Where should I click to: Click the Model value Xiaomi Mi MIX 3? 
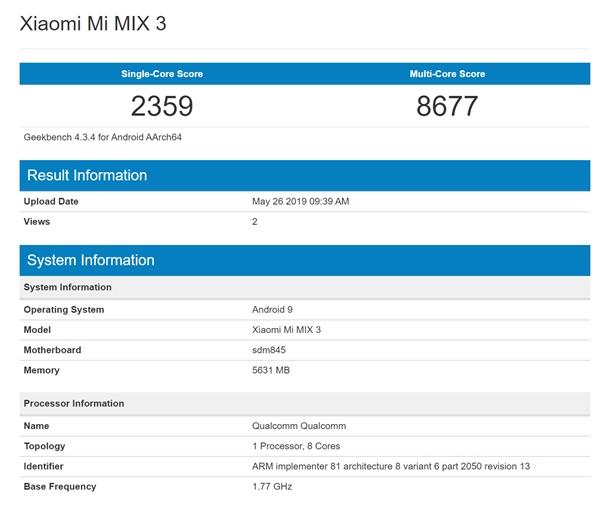point(286,330)
